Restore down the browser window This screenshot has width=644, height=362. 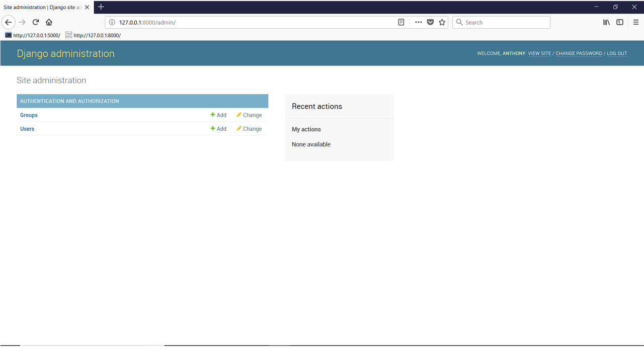click(615, 7)
